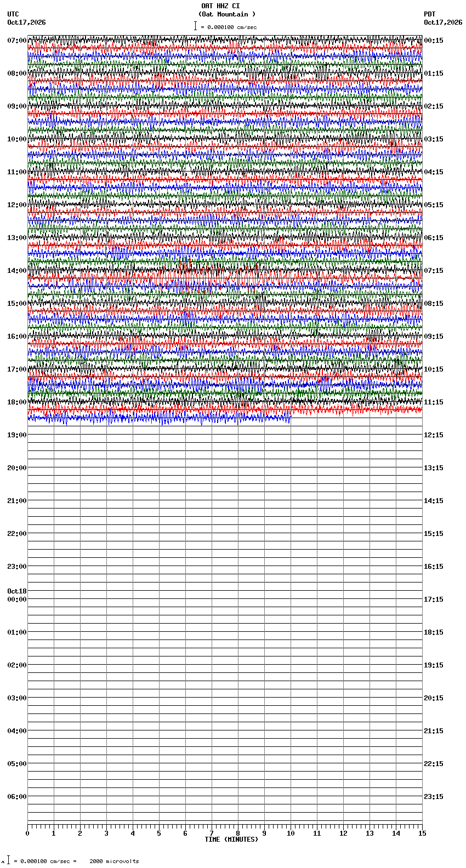466x868 pixels.
Task: Click the '2000 microvolts' scale note at bottom
Action: click(x=115, y=861)
